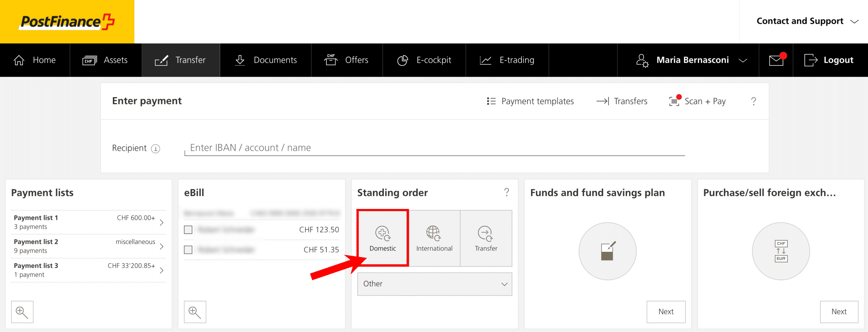This screenshot has width=868, height=332.
Task: Open Payment list 1 chevron
Action: [162, 222]
